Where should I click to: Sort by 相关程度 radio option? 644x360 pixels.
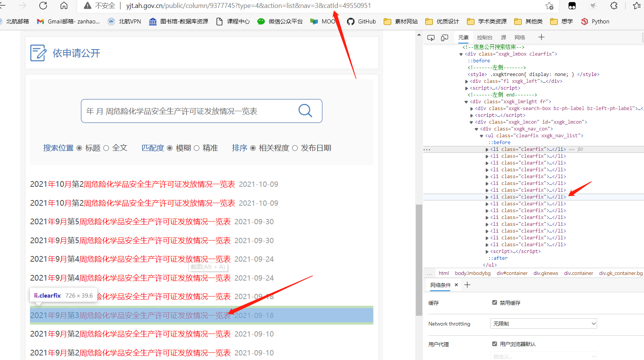(x=253, y=148)
